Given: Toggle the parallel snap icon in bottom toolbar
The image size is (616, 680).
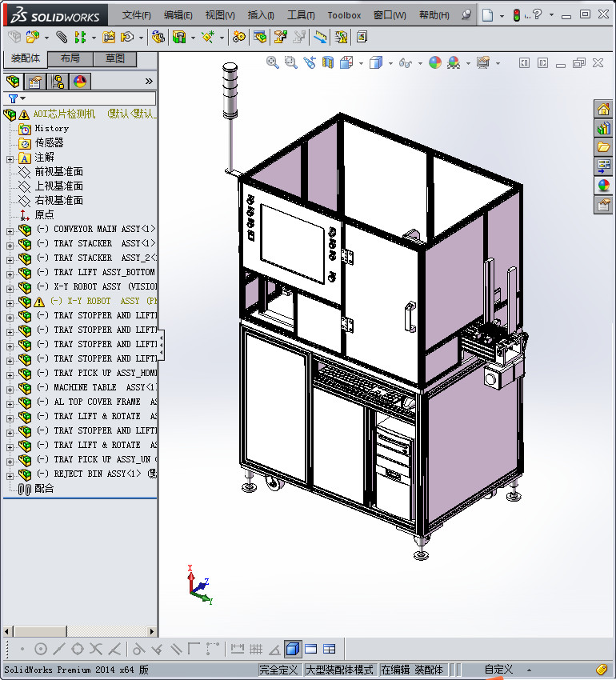Looking at the screenshot, I should point(176,650).
